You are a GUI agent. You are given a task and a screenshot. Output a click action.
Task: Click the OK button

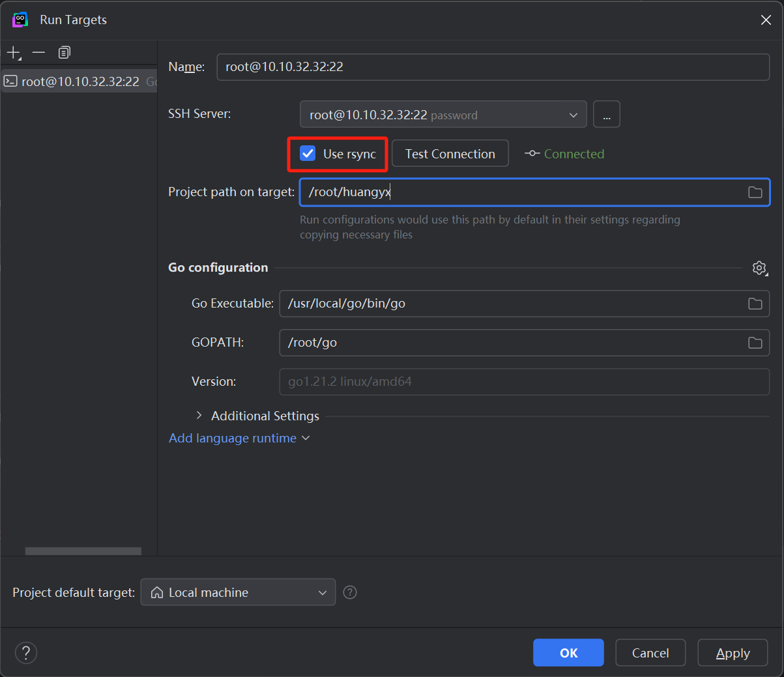point(568,653)
